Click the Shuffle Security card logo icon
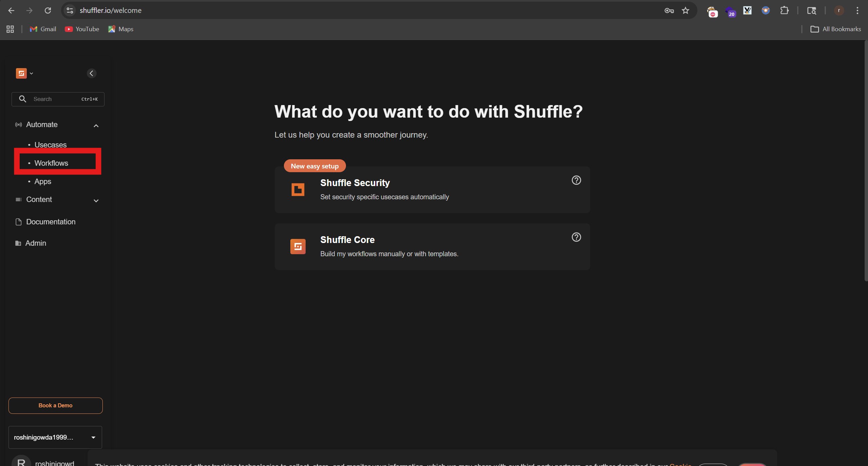 tap(298, 189)
